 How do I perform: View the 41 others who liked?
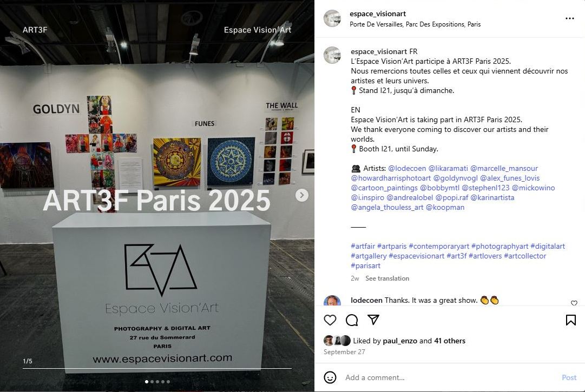[450, 341]
